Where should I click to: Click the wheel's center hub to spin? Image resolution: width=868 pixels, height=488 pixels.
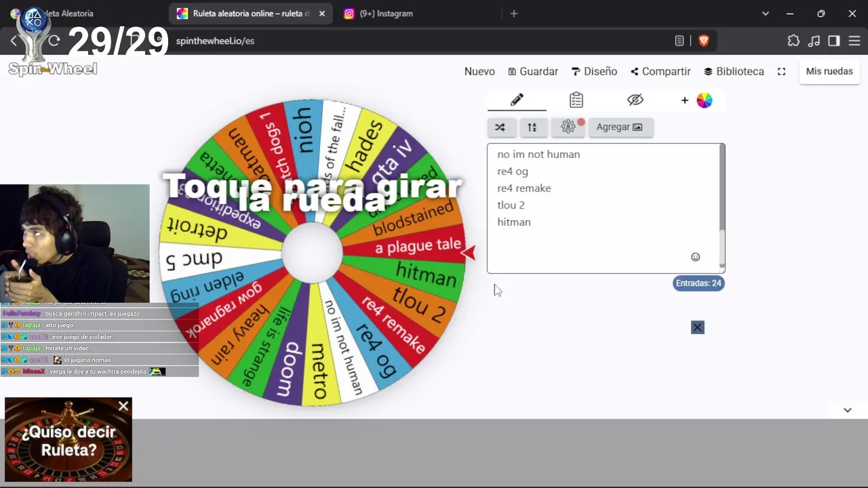point(312,253)
